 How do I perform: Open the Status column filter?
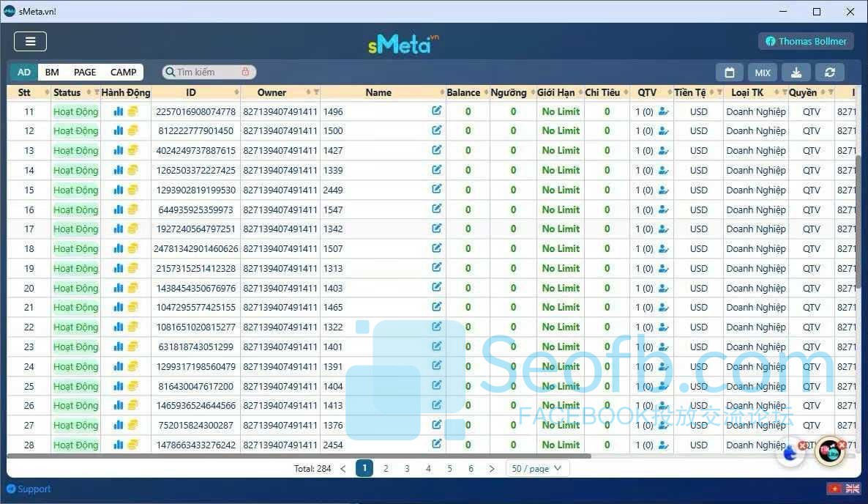[97, 92]
